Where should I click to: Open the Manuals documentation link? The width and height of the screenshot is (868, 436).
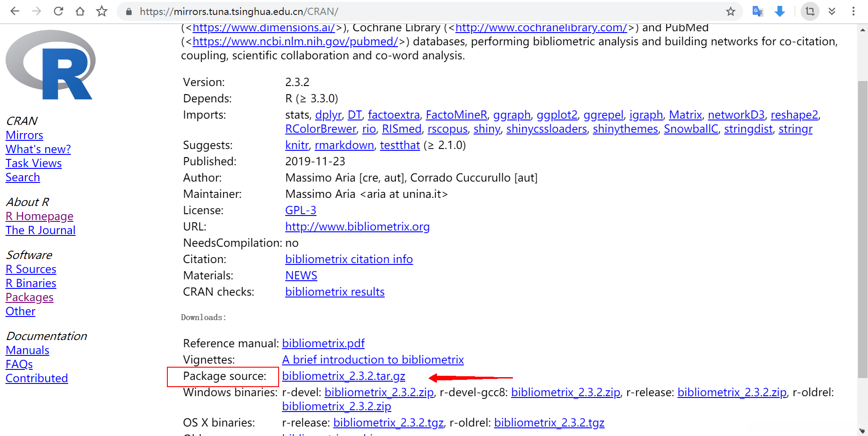(x=27, y=350)
